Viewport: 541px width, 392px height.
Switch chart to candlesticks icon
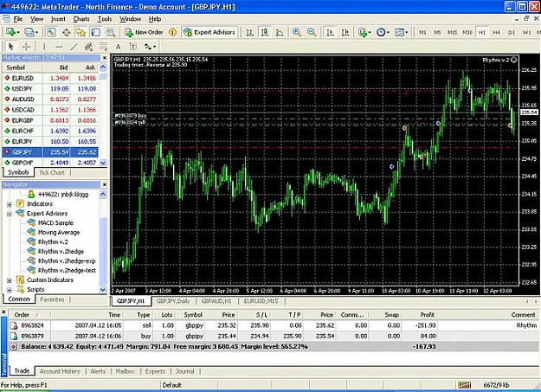tap(265, 32)
